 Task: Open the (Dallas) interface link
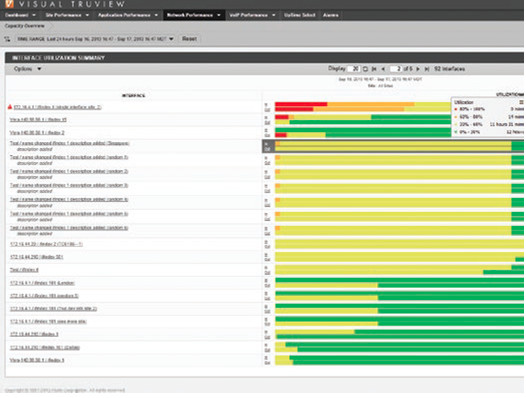tap(45, 347)
